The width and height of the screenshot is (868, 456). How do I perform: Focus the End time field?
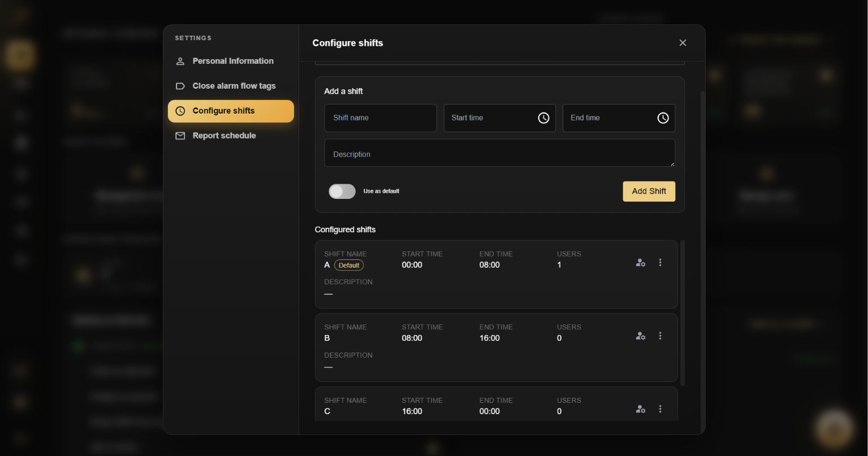point(619,118)
